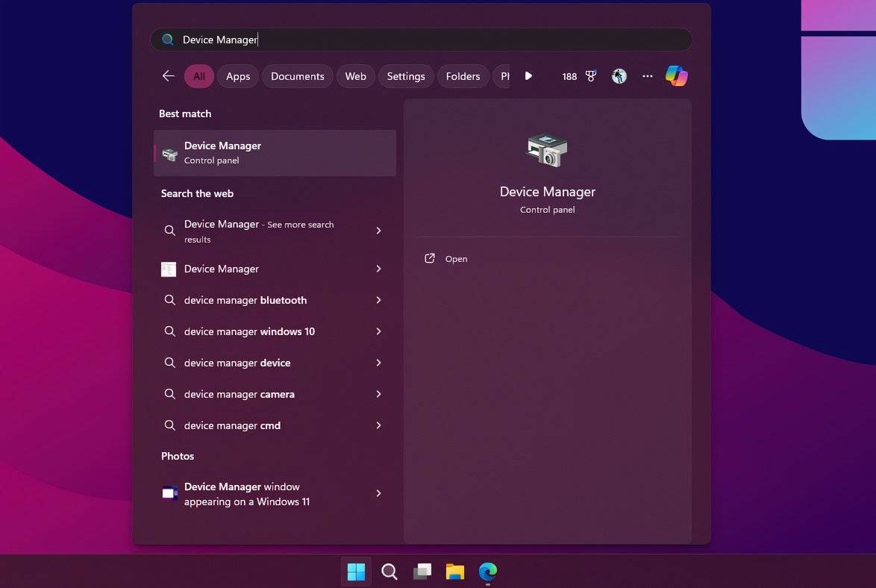Click the search icon beside 'device manager device'
This screenshot has height=588, width=876.
point(170,363)
